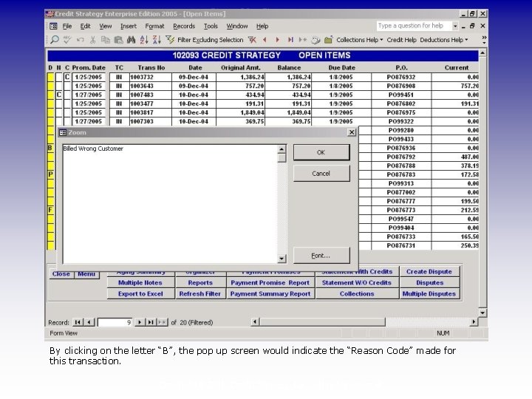The image size is (532, 399).
Task: Open the File menu
Action: (66, 26)
